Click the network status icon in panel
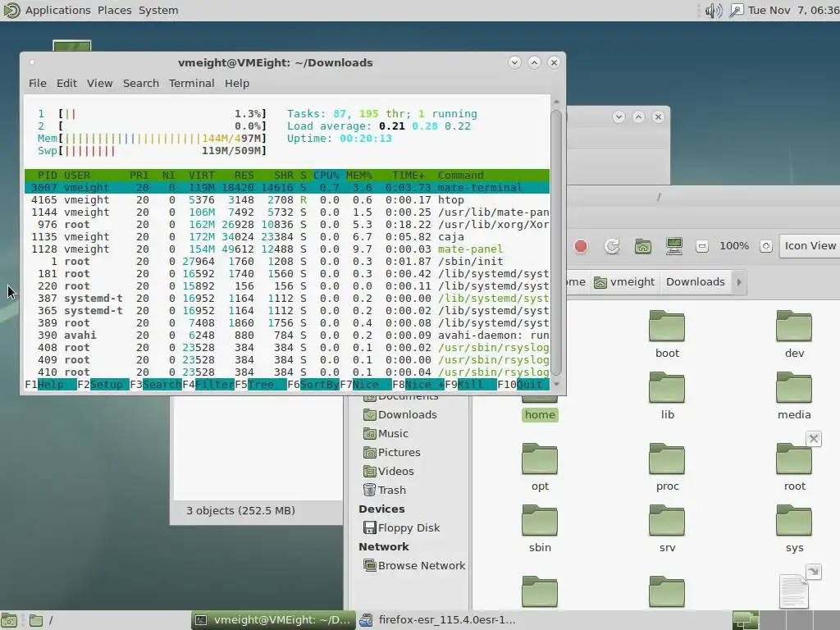This screenshot has width=840, height=630. (736, 10)
